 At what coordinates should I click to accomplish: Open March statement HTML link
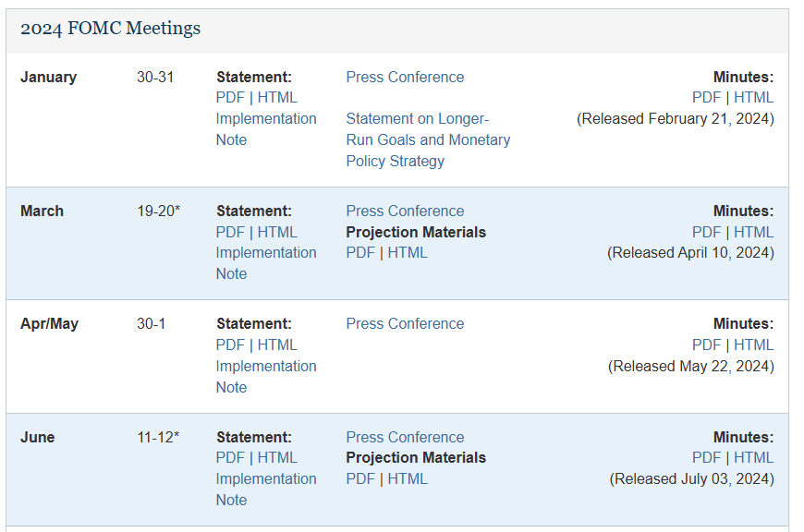tap(277, 232)
